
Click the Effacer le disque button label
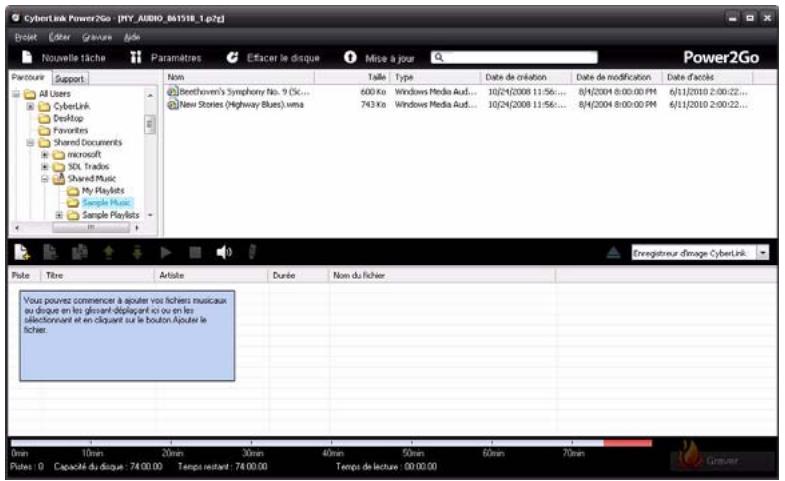(283, 58)
